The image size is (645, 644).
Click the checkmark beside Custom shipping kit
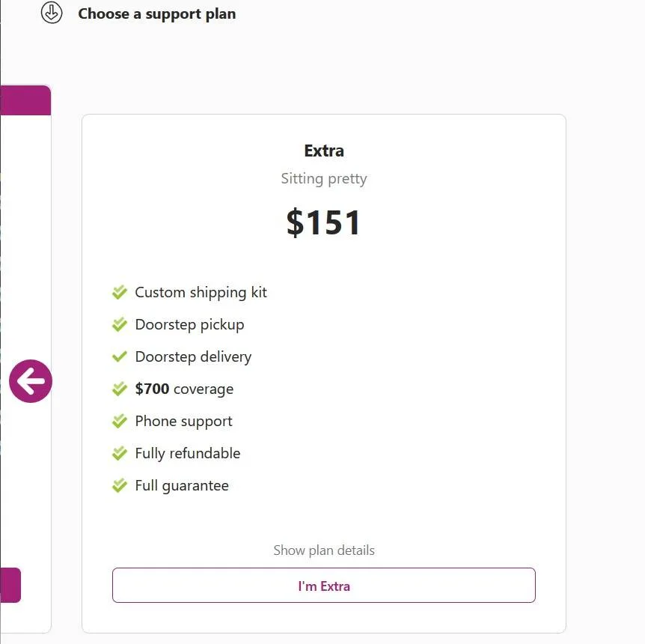coord(120,292)
